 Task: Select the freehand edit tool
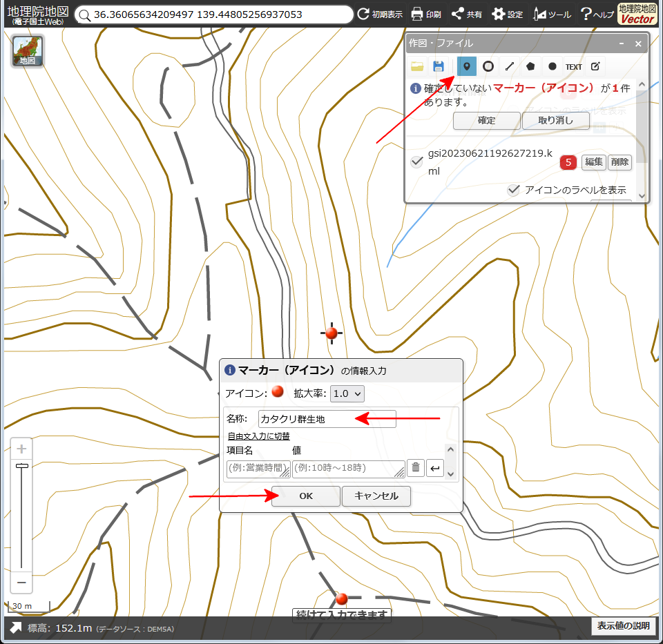(x=595, y=66)
